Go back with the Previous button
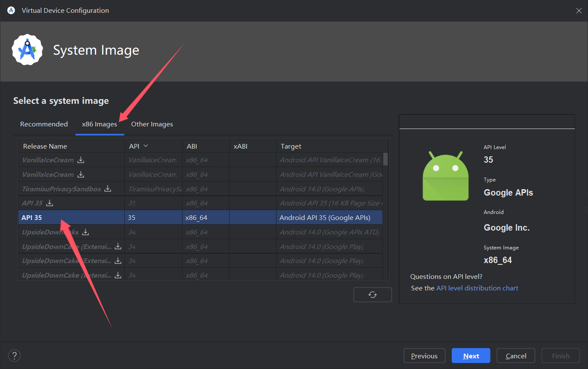This screenshot has height=369, width=588. click(x=424, y=356)
